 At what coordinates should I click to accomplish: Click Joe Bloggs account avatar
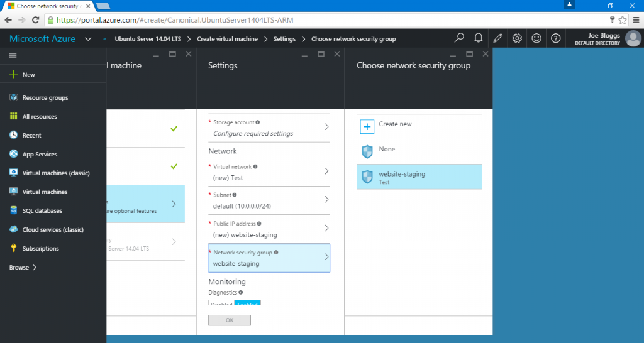tap(633, 38)
